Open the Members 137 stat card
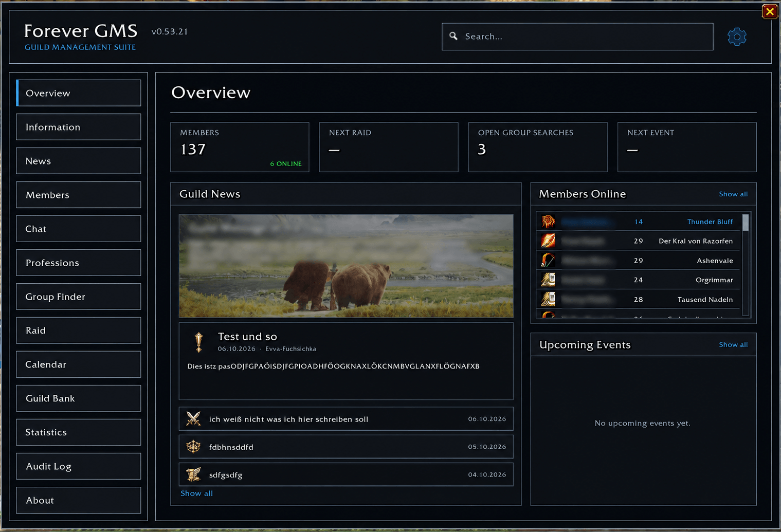The width and height of the screenshot is (781, 532). tap(240, 147)
